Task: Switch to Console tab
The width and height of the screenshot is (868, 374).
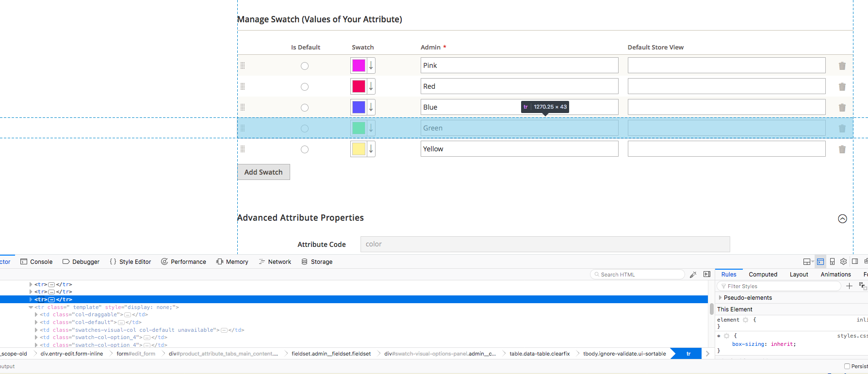Action: coord(36,261)
